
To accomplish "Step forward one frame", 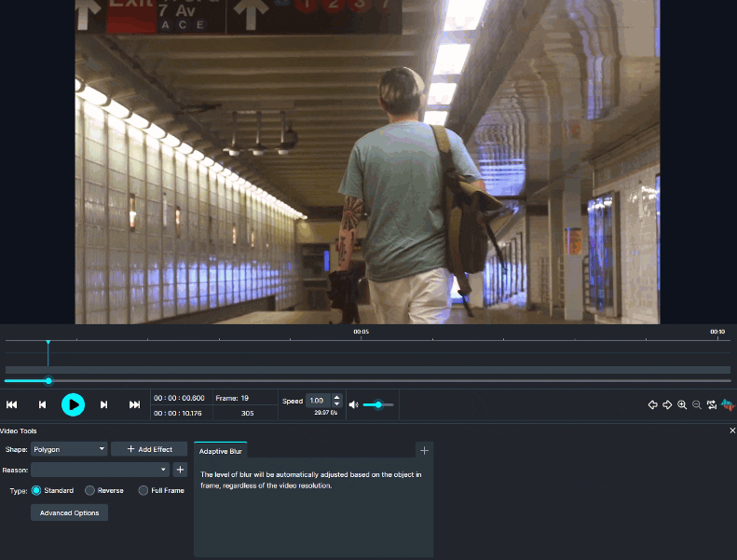I will coord(103,404).
